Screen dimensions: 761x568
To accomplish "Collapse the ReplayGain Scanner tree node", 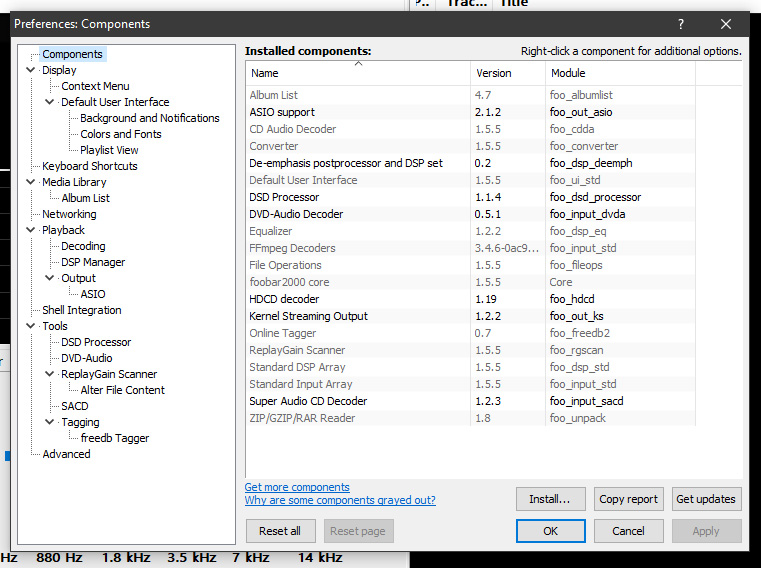I will (50, 374).
